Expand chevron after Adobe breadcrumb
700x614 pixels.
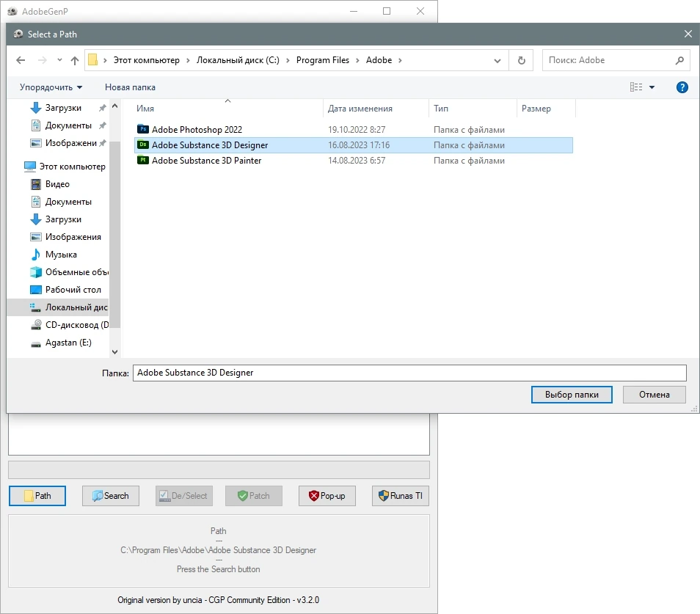click(x=400, y=60)
